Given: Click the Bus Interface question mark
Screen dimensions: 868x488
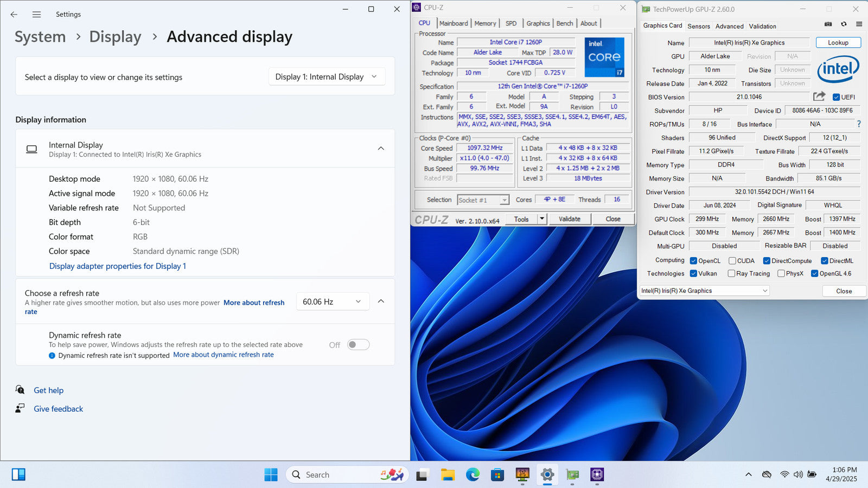Looking at the screenshot, I should tap(859, 124).
